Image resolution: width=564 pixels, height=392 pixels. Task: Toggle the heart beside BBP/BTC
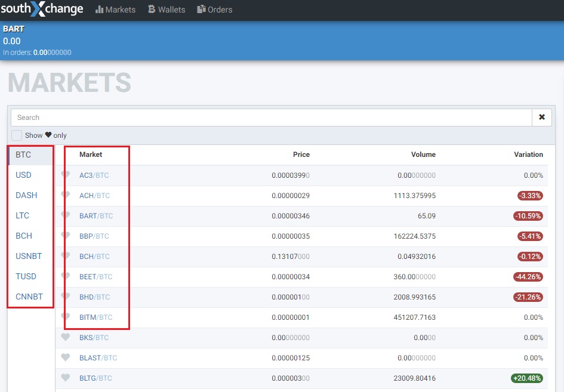coord(66,235)
